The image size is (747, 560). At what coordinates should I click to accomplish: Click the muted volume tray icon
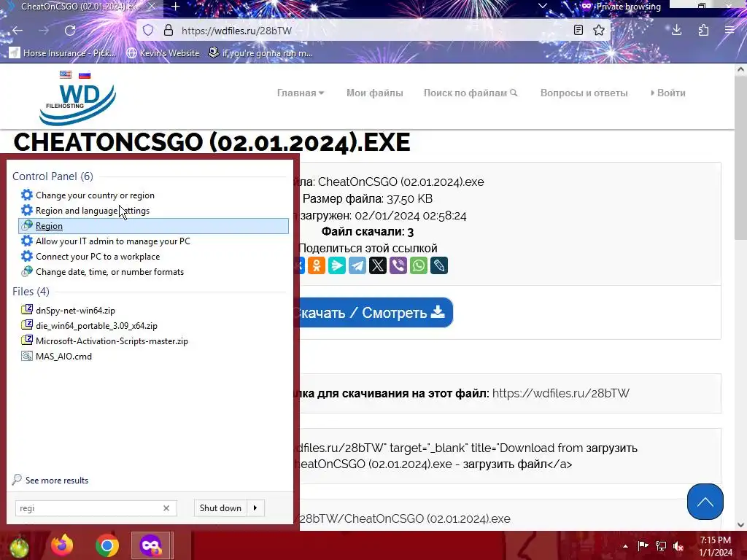point(679,545)
